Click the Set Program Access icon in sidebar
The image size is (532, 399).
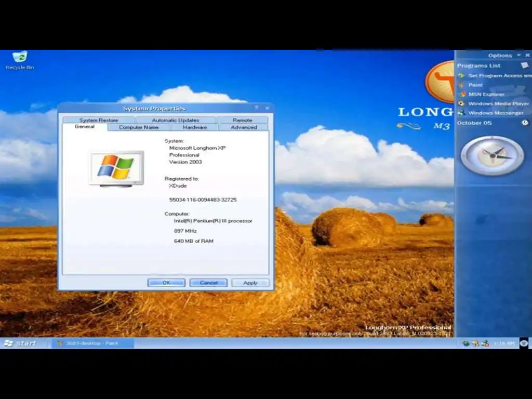pyautogui.click(x=461, y=76)
